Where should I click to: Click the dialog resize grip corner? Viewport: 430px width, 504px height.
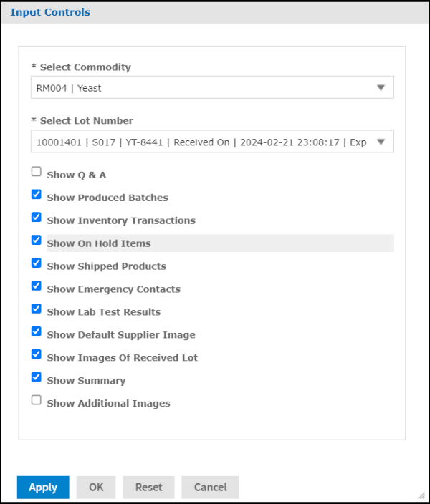[x=421, y=495]
